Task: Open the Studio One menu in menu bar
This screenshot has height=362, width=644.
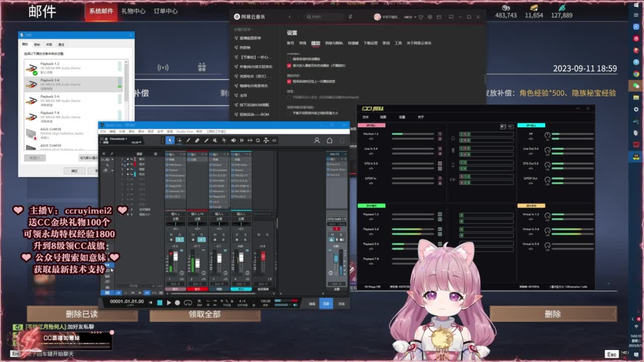Action: click(185, 131)
